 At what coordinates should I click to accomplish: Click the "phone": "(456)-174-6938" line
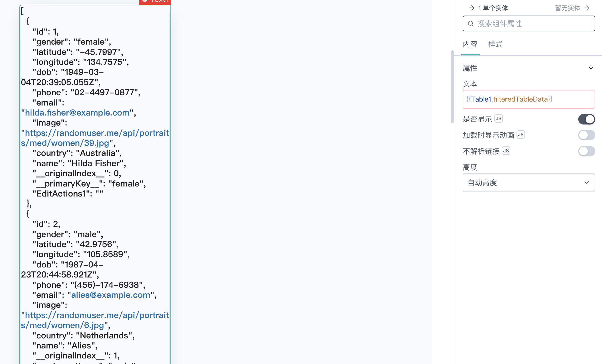[x=89, y=285]
